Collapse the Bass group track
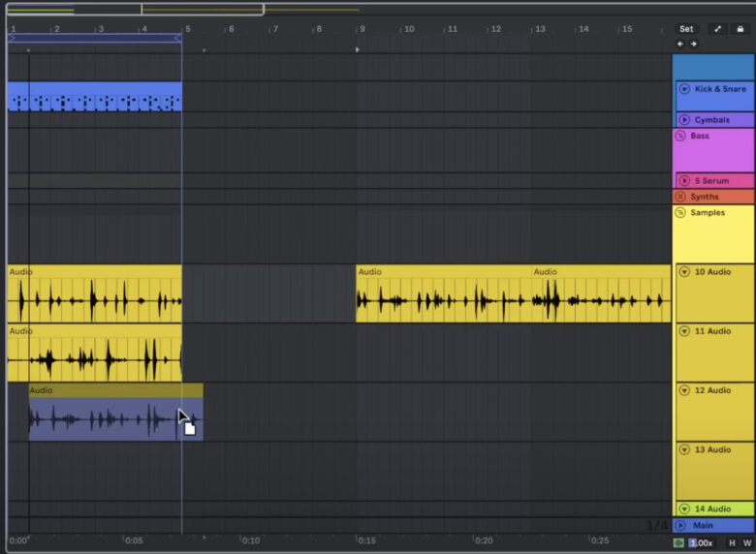756x554 pixels. click(x=680, y=136)
